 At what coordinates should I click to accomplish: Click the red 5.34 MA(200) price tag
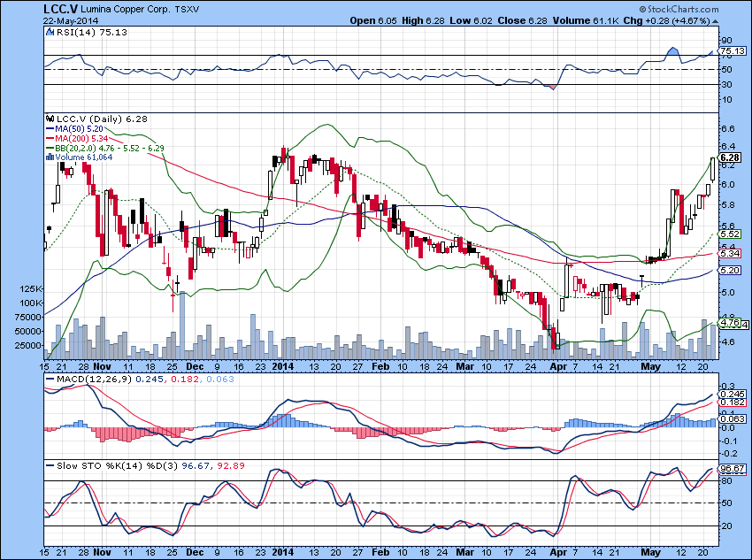pos(730,253)
